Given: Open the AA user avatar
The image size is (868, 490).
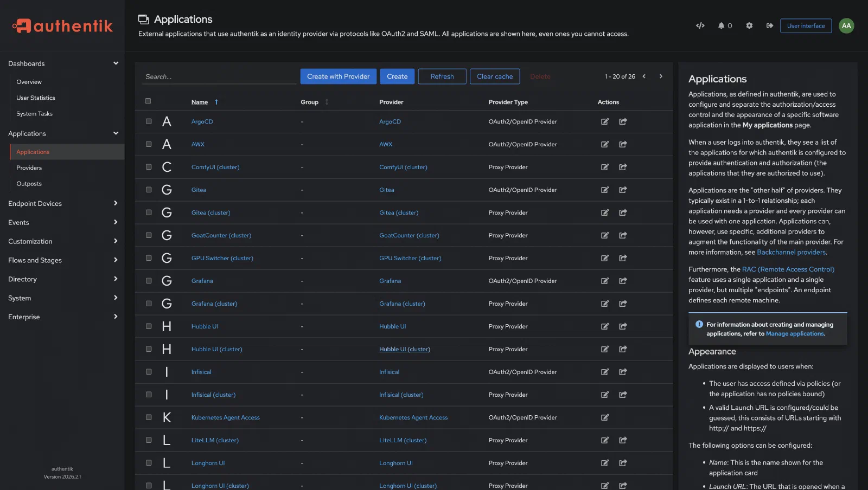Looking at the screenshot, I should (x=846, y=25).
